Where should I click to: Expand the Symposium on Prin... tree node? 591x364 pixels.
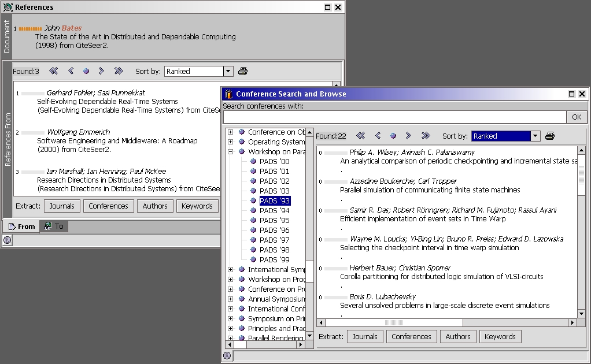[x=230, y=318]
